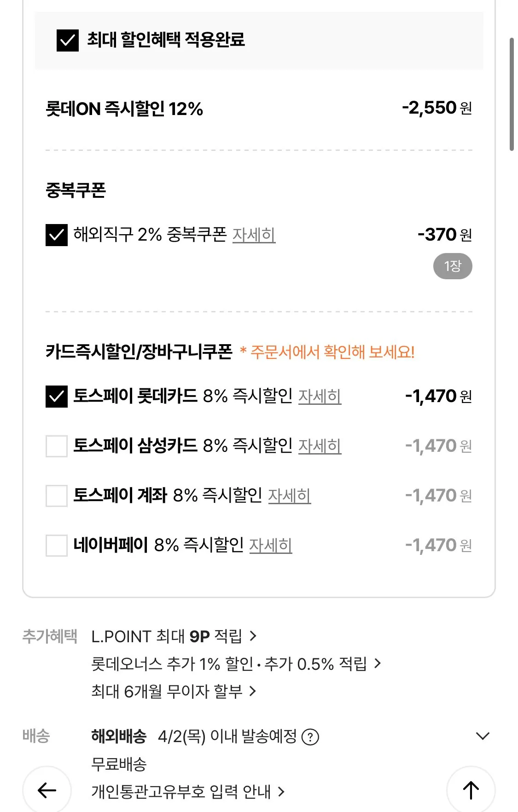This screenshot has height=812, width=518.
Task: Uncheck 토스페이 롯데카드 8% 즉시할인 checkbox
Action: (x=57, y=396)
